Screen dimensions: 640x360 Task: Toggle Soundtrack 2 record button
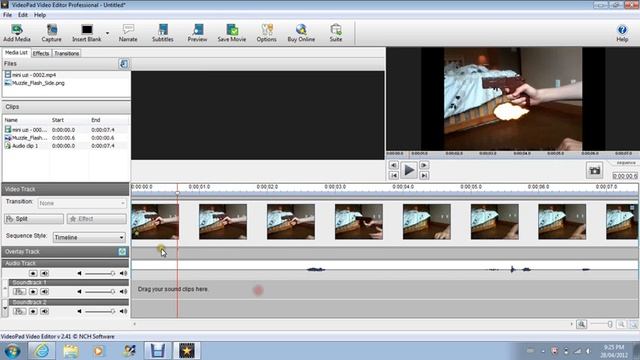pos(33,311)
